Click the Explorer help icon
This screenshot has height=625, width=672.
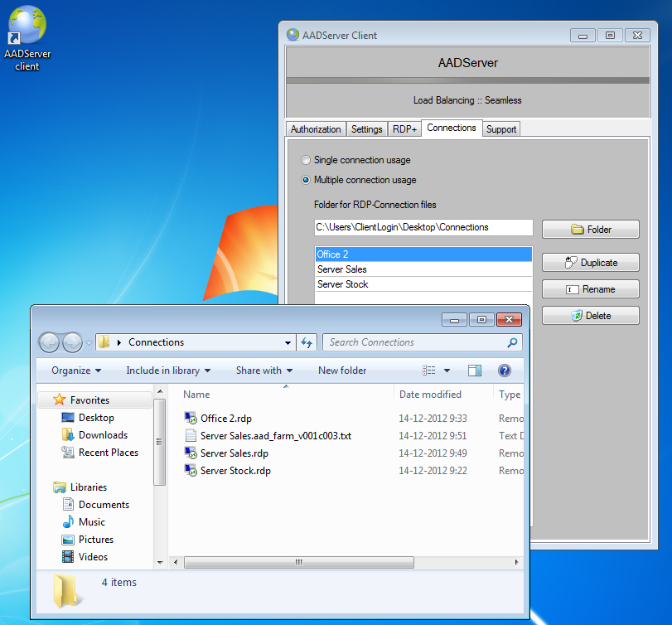504,371
